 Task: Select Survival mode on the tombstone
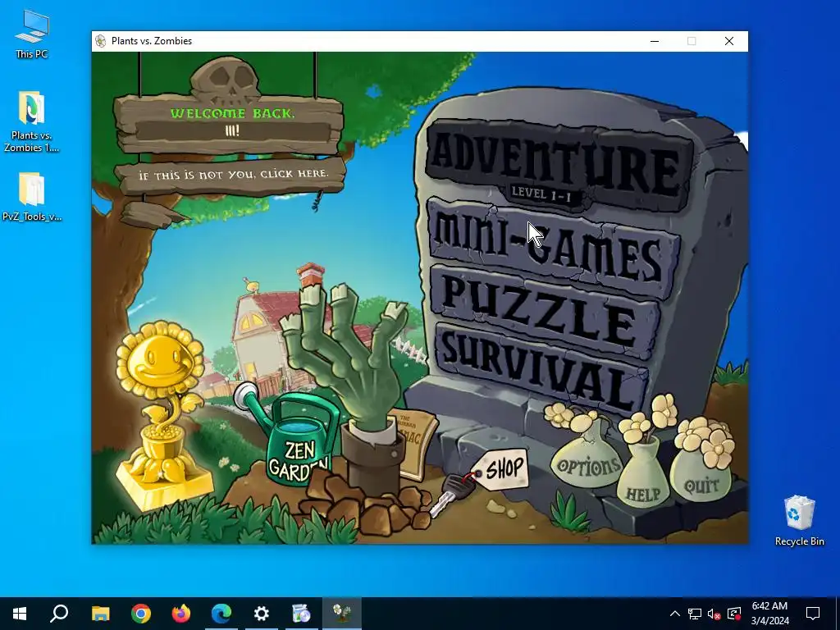[x=540, y=368]
